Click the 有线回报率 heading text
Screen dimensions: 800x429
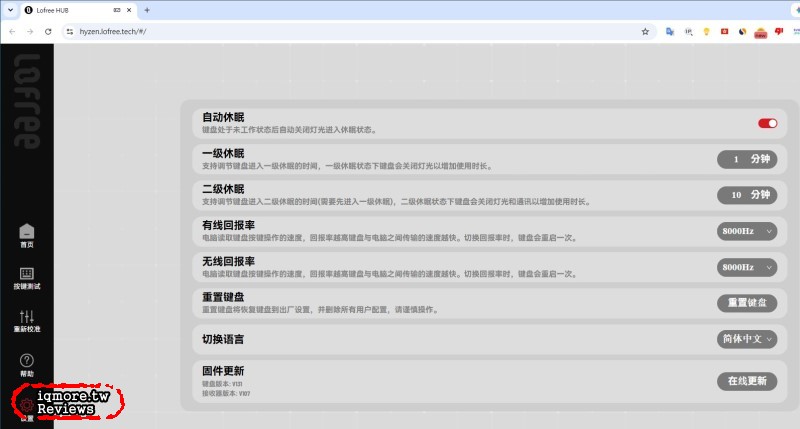point(229,225)
